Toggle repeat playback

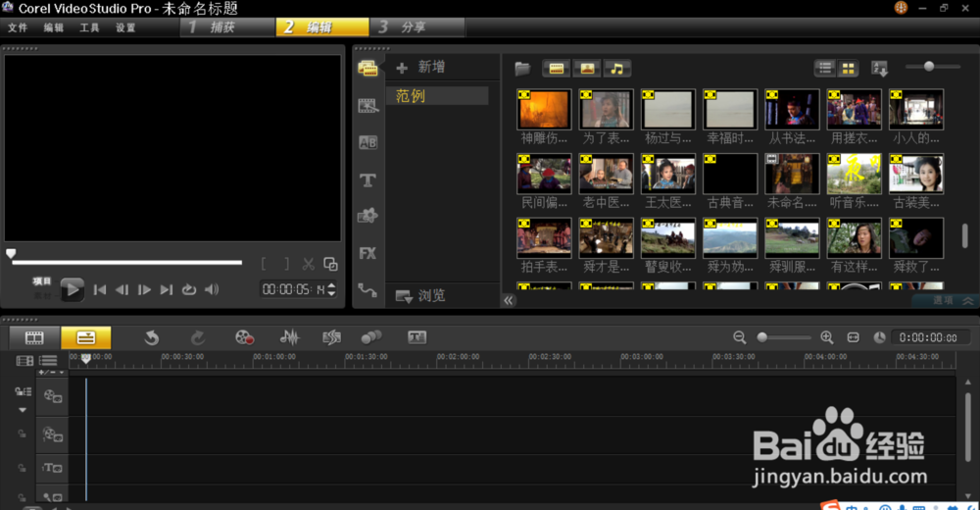189,289
